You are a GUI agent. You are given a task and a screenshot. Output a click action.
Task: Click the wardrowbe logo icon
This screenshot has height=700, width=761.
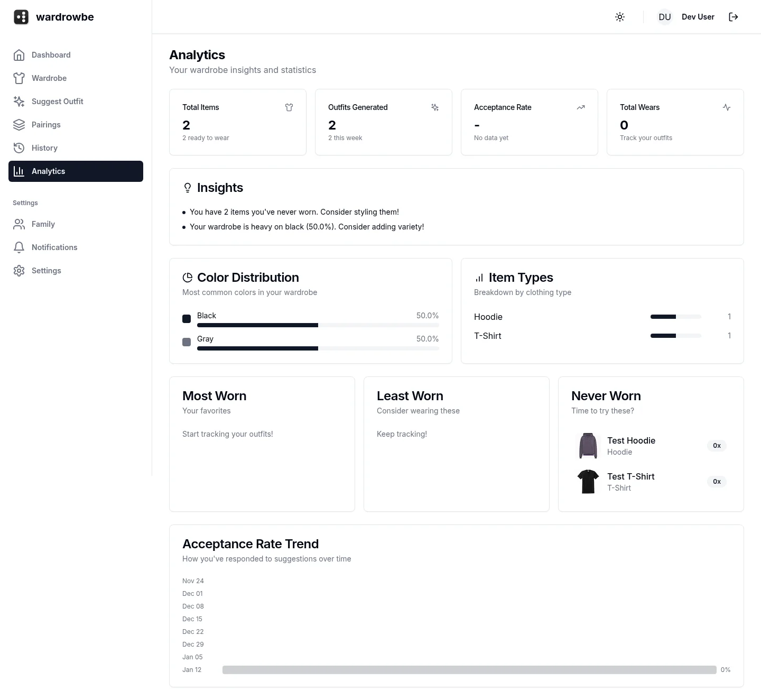pos(21,16)
